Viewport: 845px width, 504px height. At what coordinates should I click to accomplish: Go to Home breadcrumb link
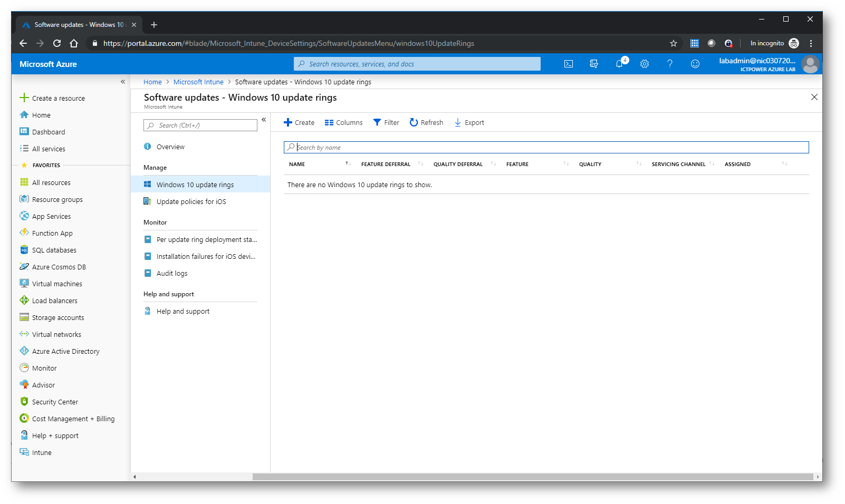tap(152, 82)
